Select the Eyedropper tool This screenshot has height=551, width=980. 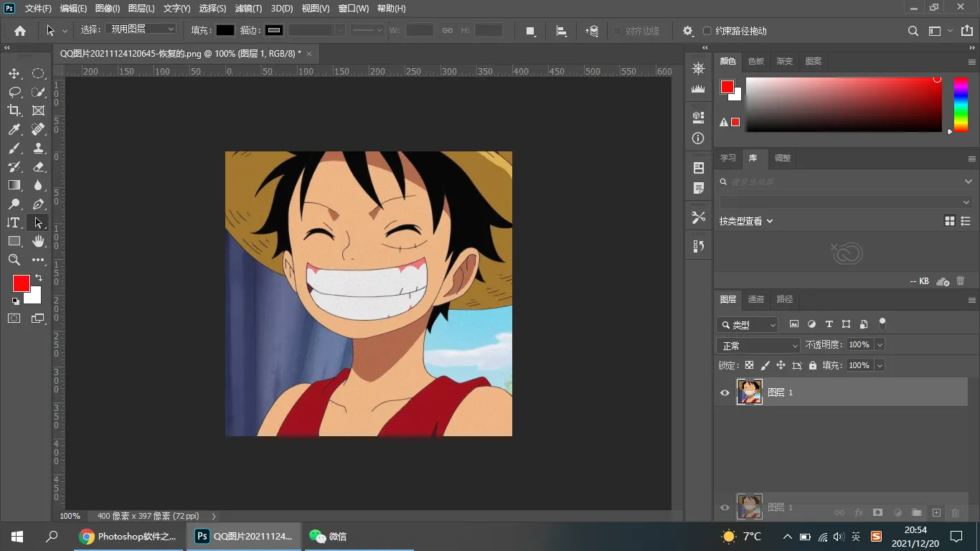pyautogui.click(x=14, y=129)
